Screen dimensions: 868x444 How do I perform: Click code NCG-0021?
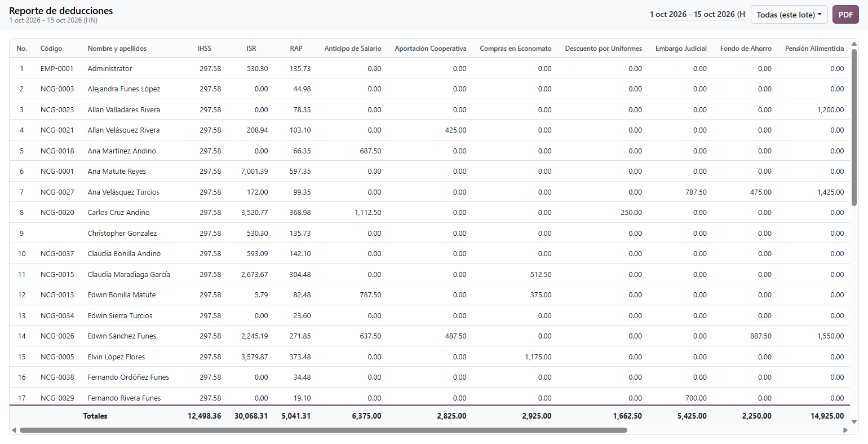[57, 130]
